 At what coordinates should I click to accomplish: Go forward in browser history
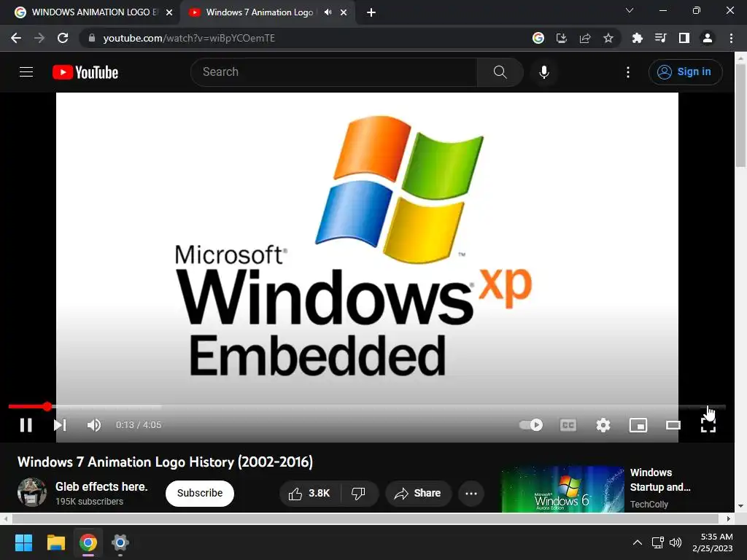click(x=39, y=38)
